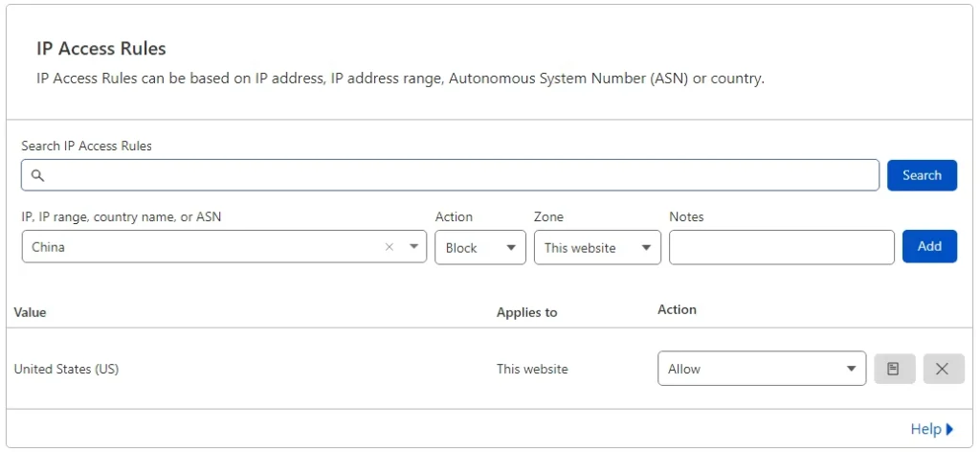Select the Applies to column header

[526, 312]
